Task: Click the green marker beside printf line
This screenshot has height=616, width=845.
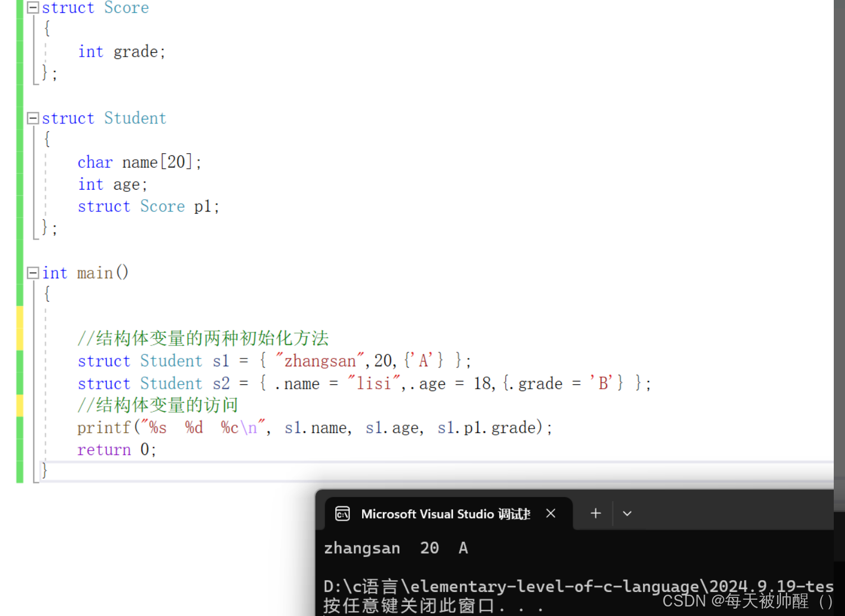Action: tap(20, 427)
